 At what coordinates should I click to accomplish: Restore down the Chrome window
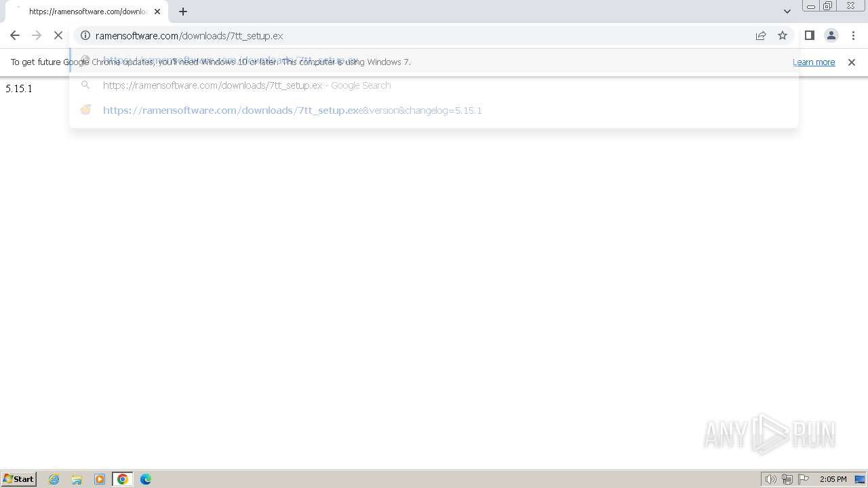827,6
